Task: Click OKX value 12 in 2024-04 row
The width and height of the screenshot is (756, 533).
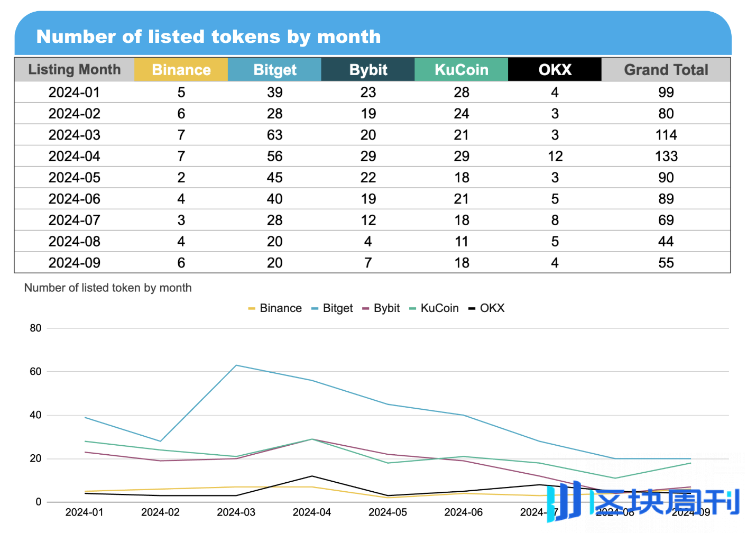Action: [555, 157]
